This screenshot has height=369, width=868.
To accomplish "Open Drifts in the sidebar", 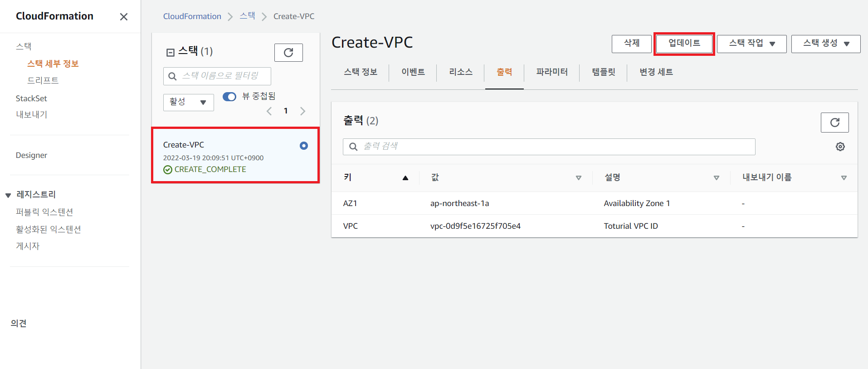I will click(x=43, y=80).
